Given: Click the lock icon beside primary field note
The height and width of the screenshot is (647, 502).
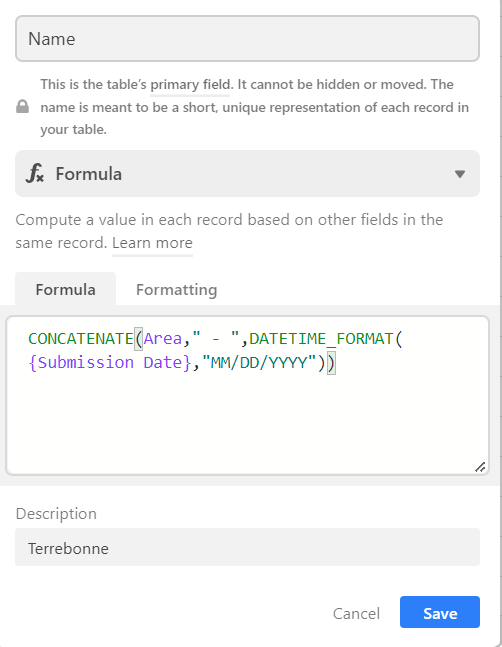Looking at the screenshot, I should (22, 106).
